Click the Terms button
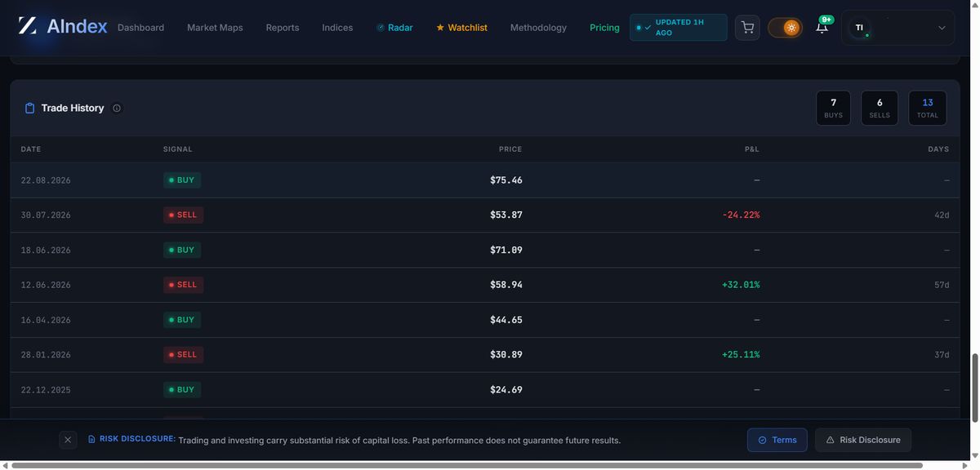The width and height of the screenshot is (980, 470). (x=777, y=440)
